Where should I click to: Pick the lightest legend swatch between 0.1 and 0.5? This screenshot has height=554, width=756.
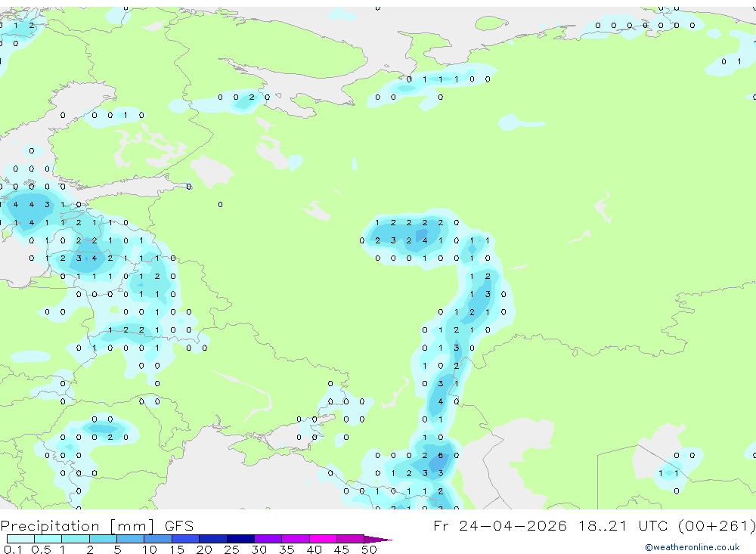[x=20, y=539]
